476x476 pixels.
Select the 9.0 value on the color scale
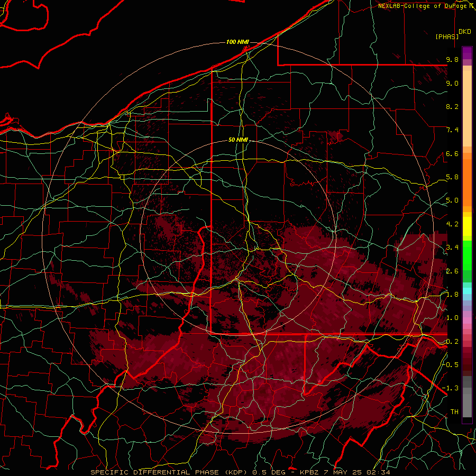coord(452,83)
